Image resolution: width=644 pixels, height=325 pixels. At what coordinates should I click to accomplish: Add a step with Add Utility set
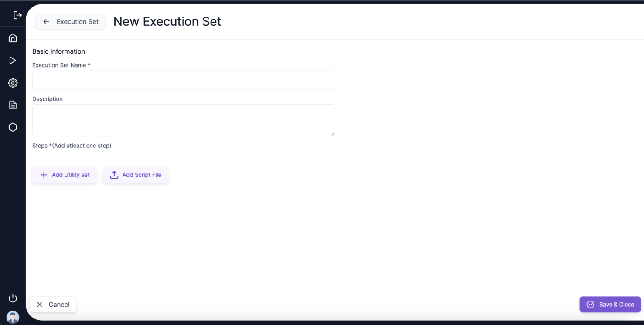(x=65, y=175)
